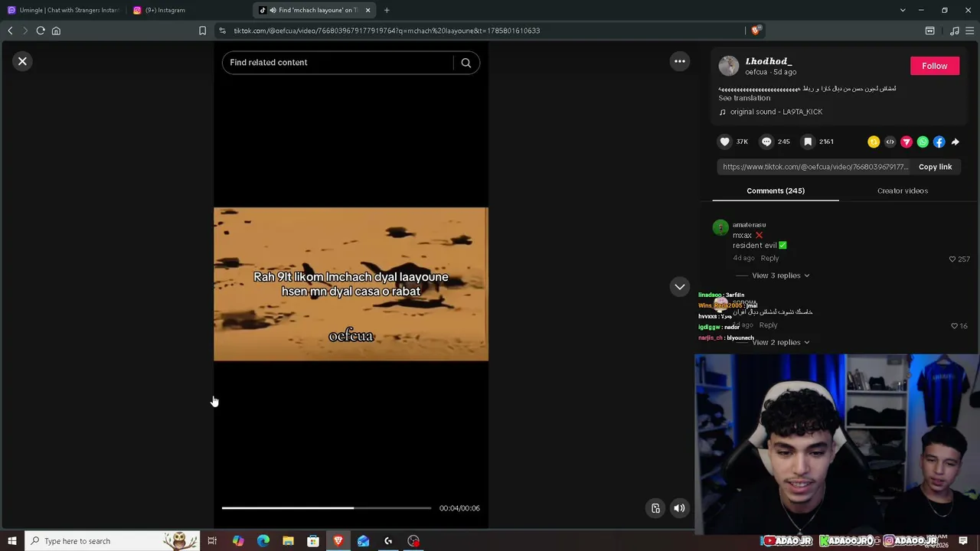Image resolution: width=980 pixels, height=551 pixels.
Task: Repost the video with yellow repost icon
Action: (874, 142)
